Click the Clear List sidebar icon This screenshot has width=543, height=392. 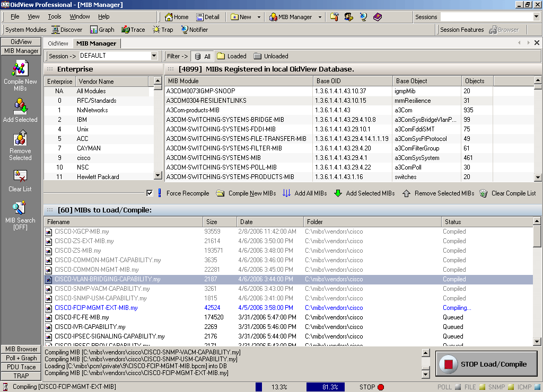pos(20,176)
